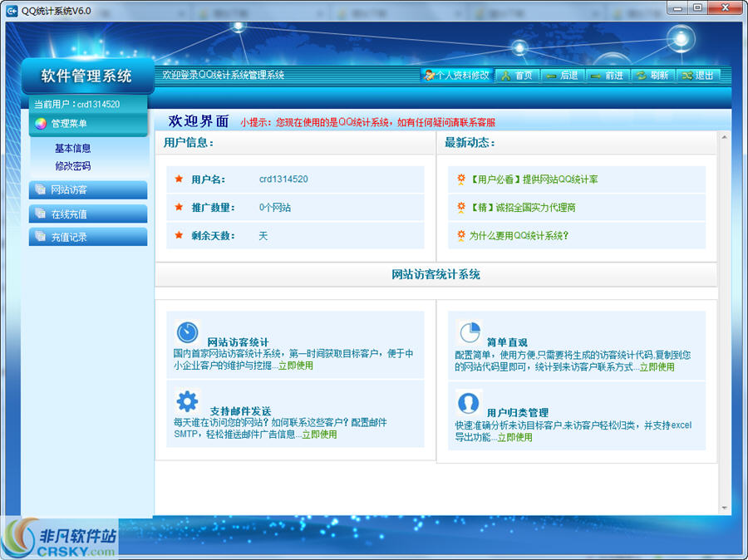
Task: Click the QQ统计系统V6.0 title bar icon
Action: [x=11, y=11]
